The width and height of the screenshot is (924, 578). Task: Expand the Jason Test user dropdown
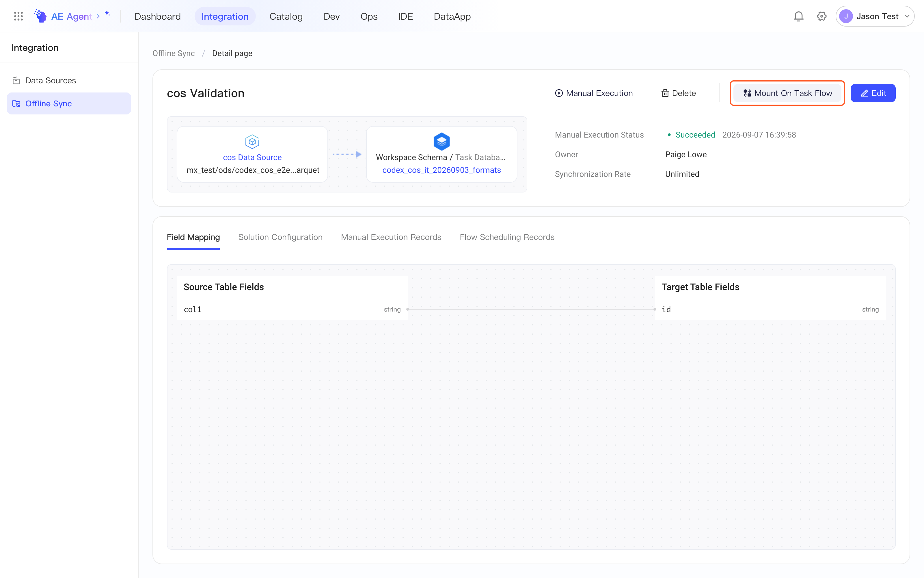(907, 16)
